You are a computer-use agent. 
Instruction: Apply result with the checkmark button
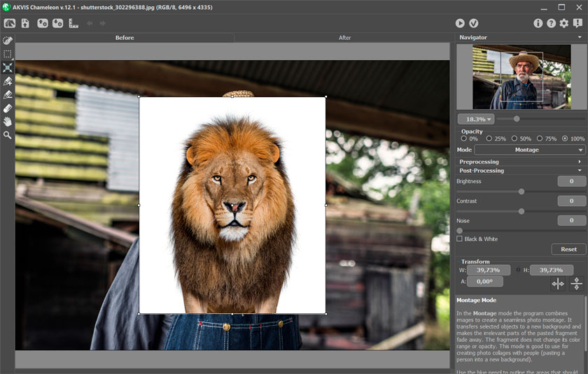(x=474, y=23)
